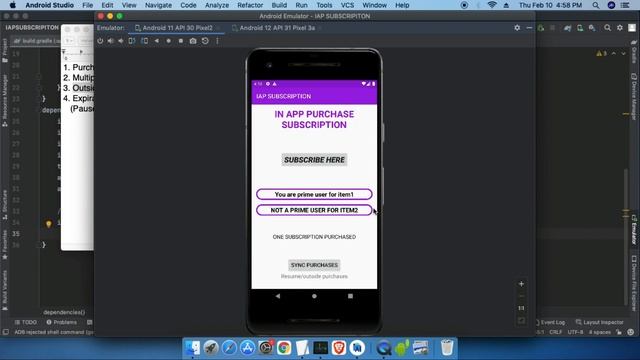Tap 'NOT A PRIME USER FOR ITEM2' button
Screen dimensions: 640x360
tap(314, 210)
